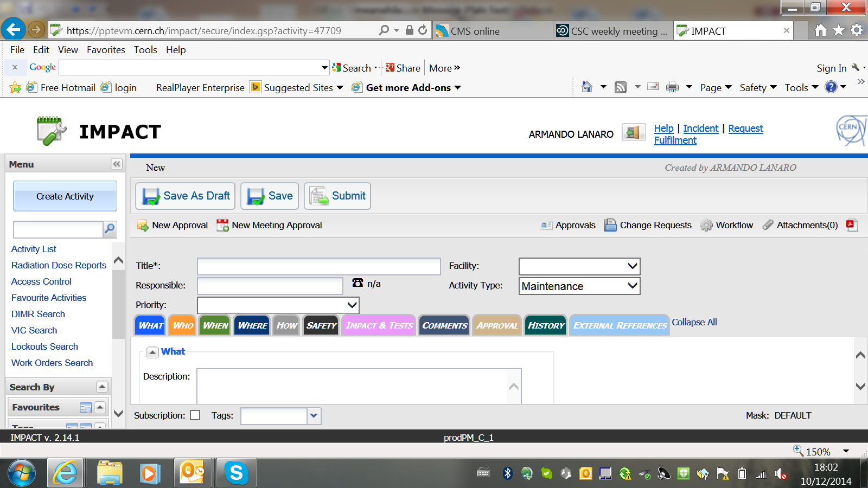
Task: Open Attachments paperclip item
Action: [800, 226]
